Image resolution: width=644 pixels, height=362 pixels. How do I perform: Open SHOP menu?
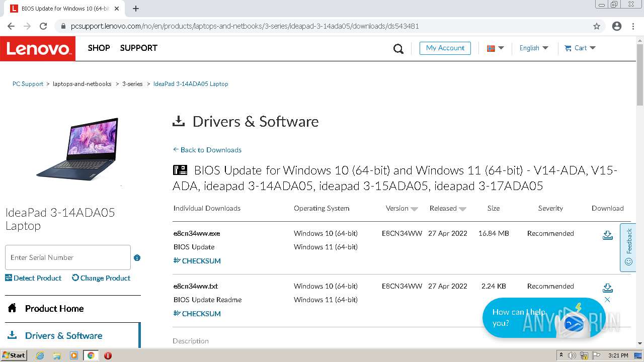99,48
